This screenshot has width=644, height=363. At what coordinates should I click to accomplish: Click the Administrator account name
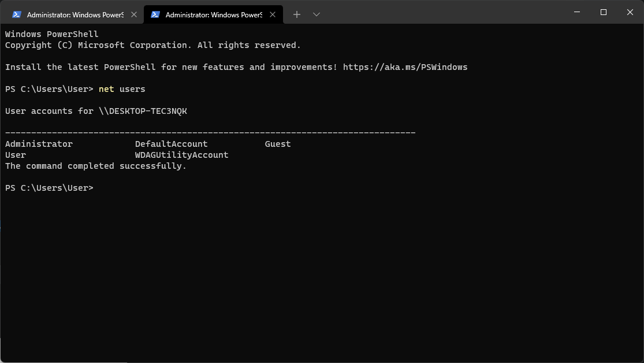click(39, 144)
